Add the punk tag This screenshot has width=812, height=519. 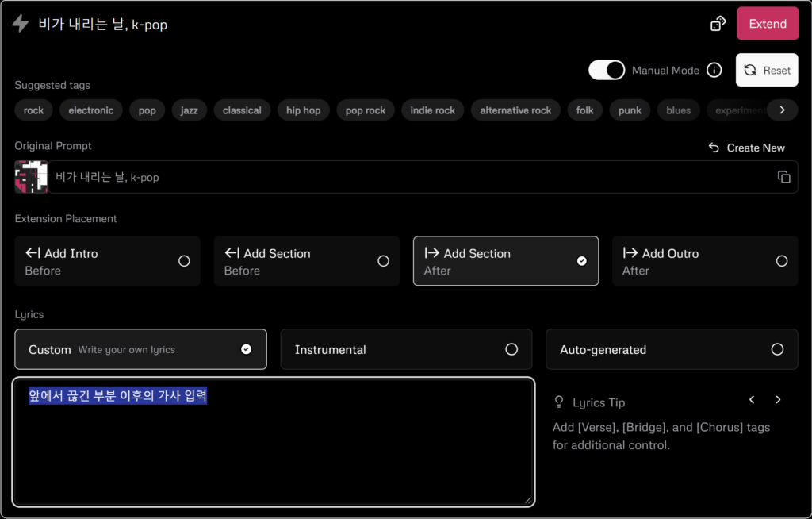pyautogui.click(x=630, y=110)
